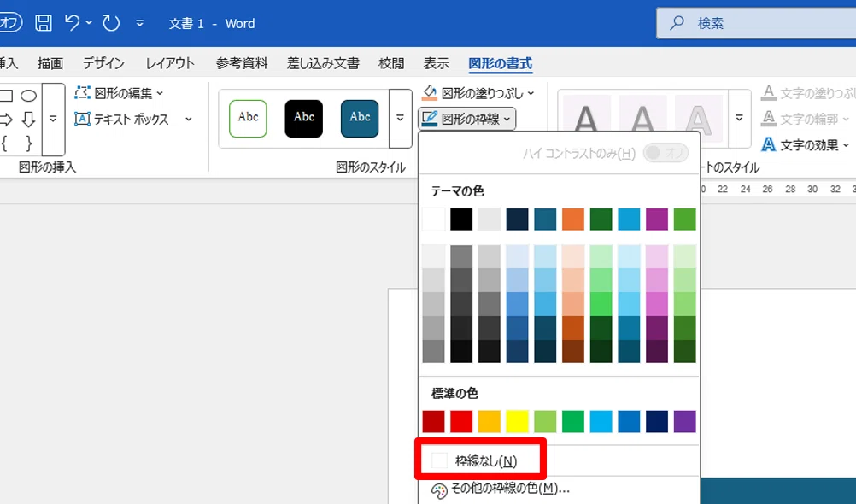This screenshot has height=504, width=856.
Task: Open the 描画 ribbon tab
Action: (50, 63)
